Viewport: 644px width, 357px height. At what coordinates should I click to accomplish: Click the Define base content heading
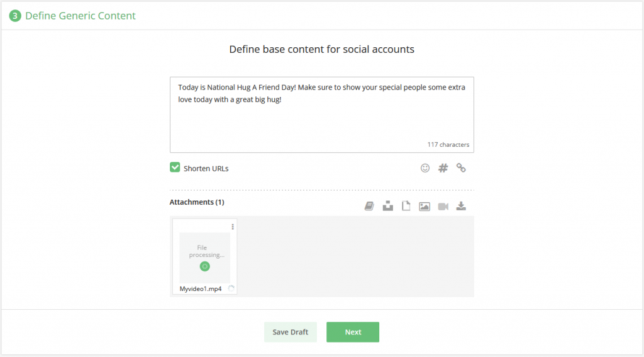click(321, 49)
